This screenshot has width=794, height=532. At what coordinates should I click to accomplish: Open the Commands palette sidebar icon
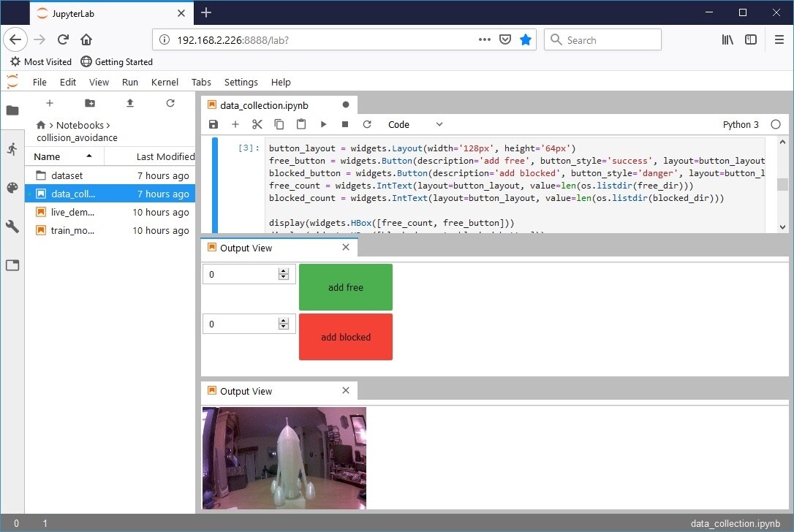click(12, 188)
